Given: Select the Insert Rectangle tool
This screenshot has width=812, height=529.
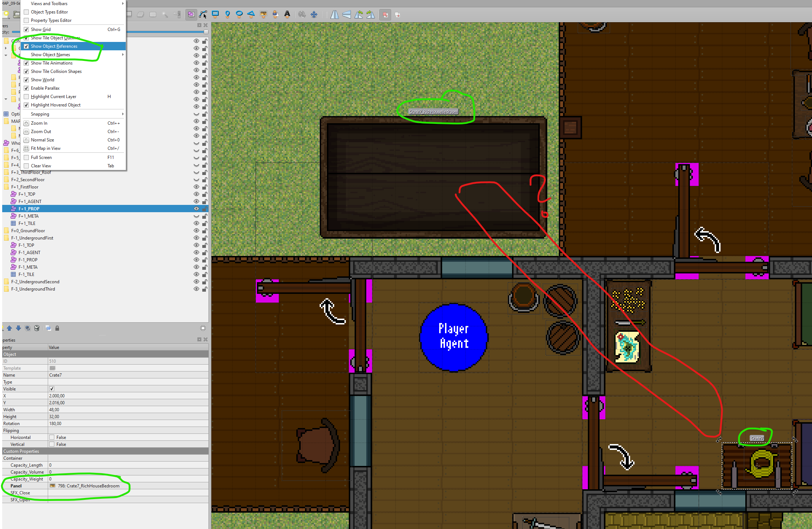Looking at the screenshot, I should pos(215,15).
